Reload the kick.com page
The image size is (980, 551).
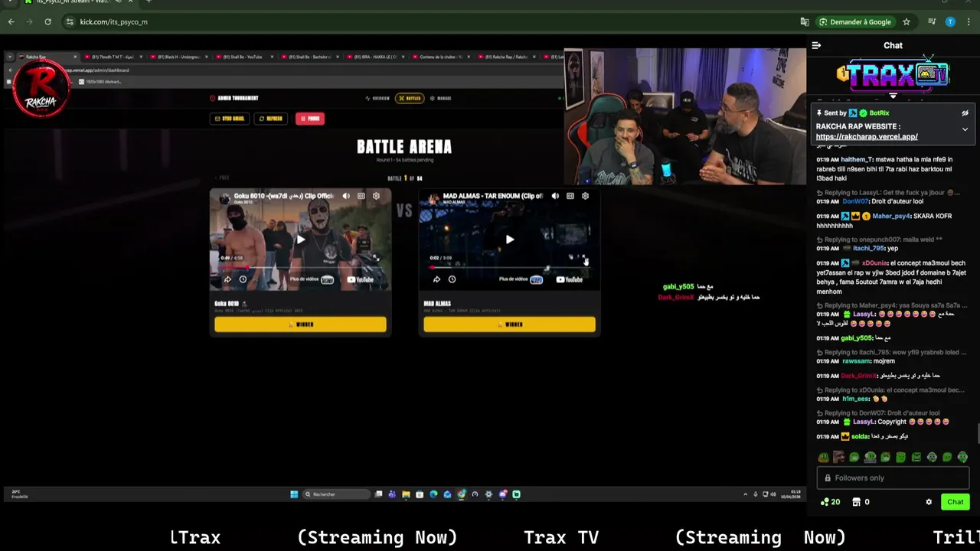47,21
